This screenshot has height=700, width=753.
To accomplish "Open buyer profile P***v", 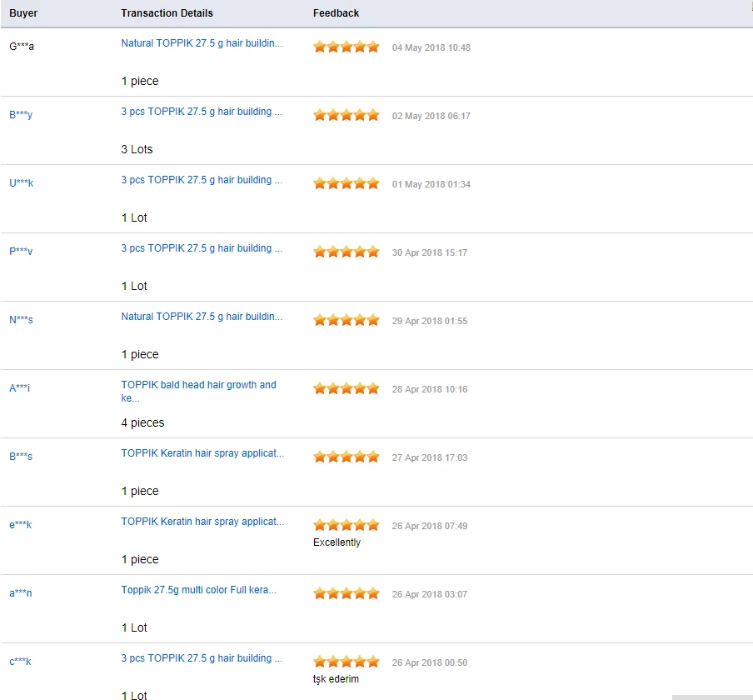I will click(x=21, y=252).
